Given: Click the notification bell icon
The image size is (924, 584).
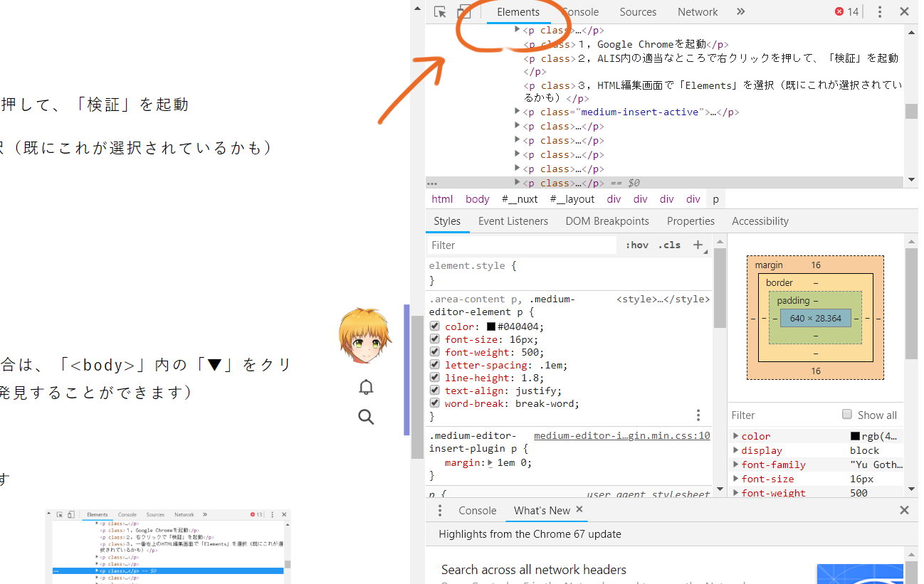Looking at the screenshot, I should pyautogui.click(x=366, y=388).
